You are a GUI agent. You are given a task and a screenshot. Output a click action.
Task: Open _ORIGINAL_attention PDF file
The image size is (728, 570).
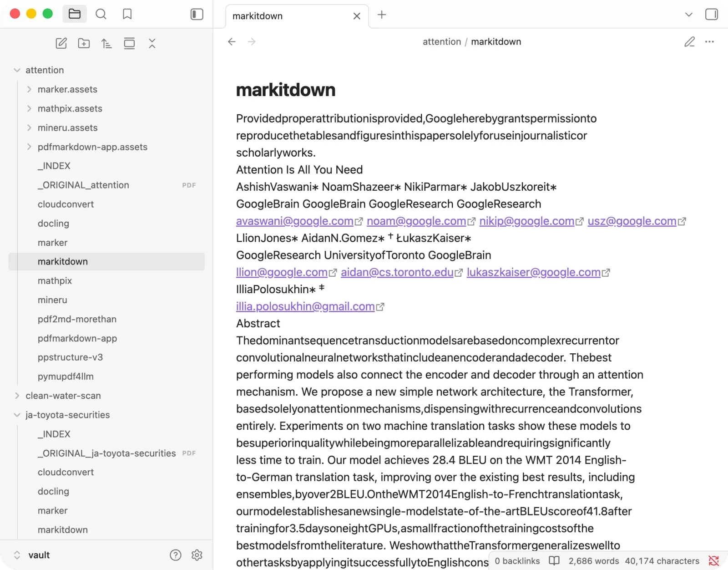tap(106, 185)
